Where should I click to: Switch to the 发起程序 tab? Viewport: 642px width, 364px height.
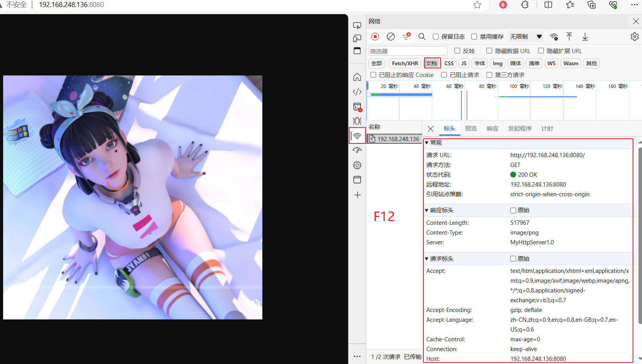point(520,129)
